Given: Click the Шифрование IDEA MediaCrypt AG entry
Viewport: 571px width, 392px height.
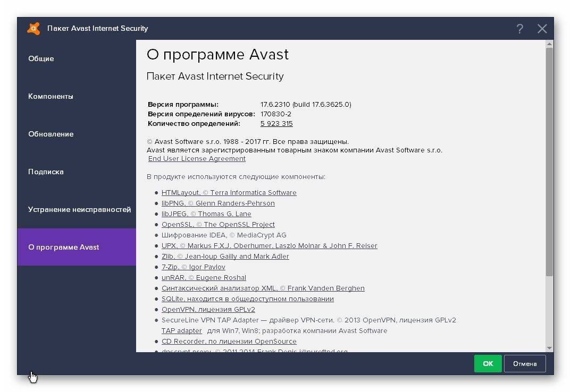Looking at the screenshot, I should coord(224,235).
